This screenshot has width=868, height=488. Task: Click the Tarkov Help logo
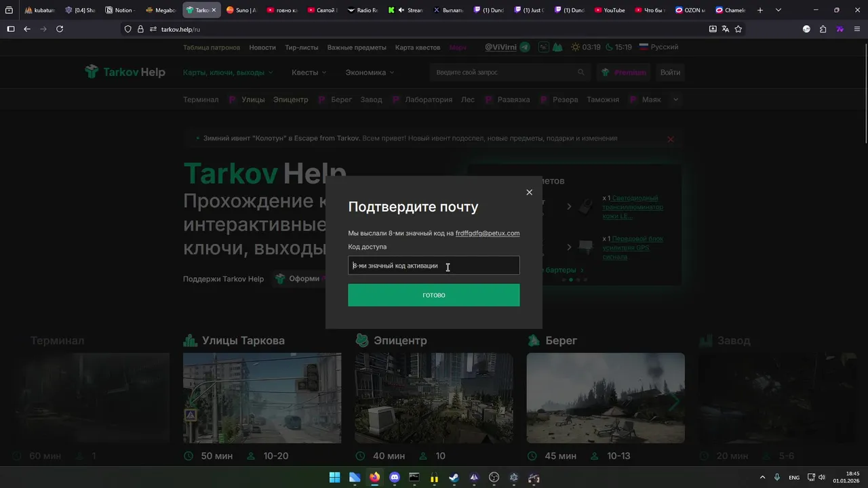point(125,72)
